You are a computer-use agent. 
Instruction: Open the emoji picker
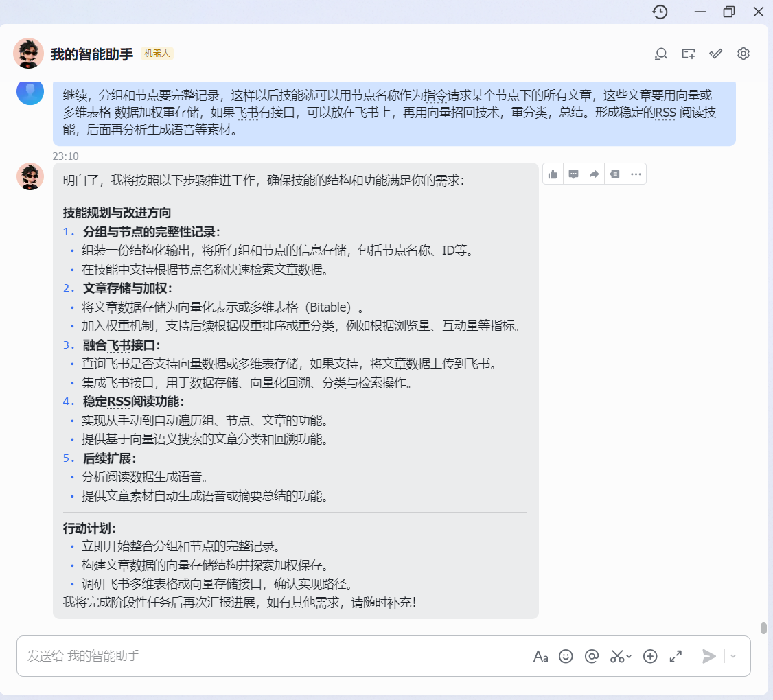[566, 656]
